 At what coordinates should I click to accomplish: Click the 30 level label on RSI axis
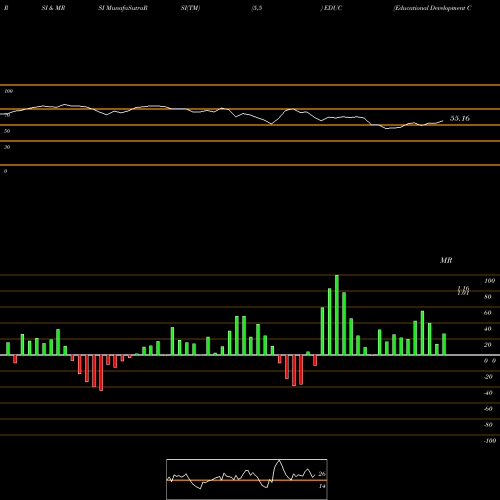click(x=7, y=147)
